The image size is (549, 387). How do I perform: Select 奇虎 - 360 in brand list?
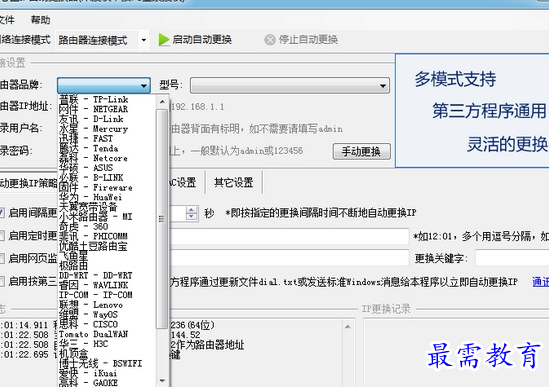(106, 227)
